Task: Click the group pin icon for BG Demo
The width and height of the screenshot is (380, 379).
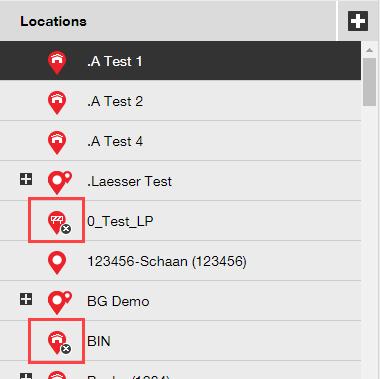Action: pyautogui.click(x=60, y=302)
